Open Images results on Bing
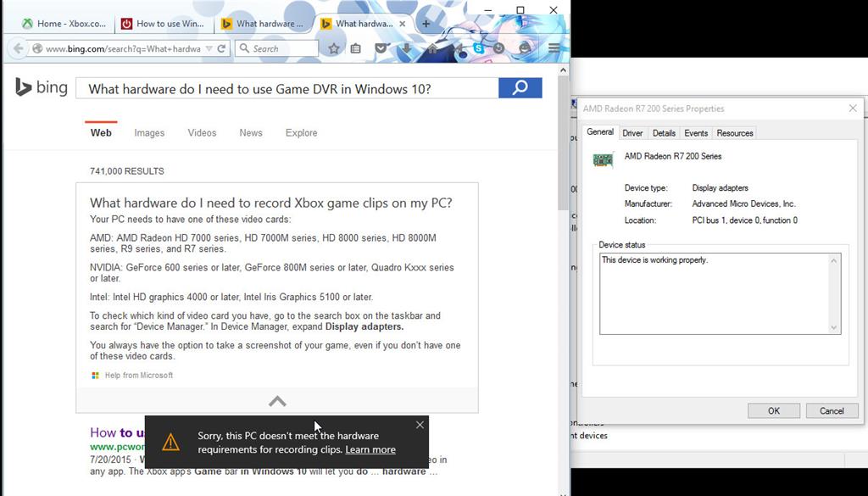Image resolution: width=868 pixels, height=496 pixels. click(x=149, y=133)
